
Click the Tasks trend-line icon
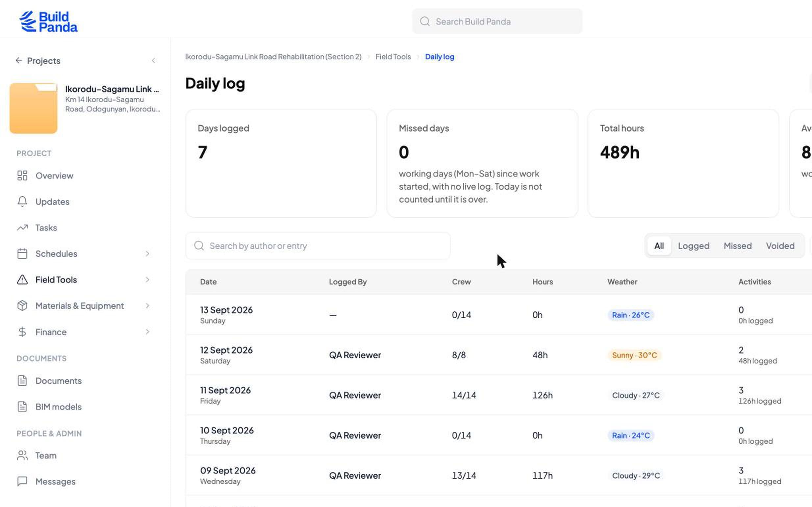22,228
